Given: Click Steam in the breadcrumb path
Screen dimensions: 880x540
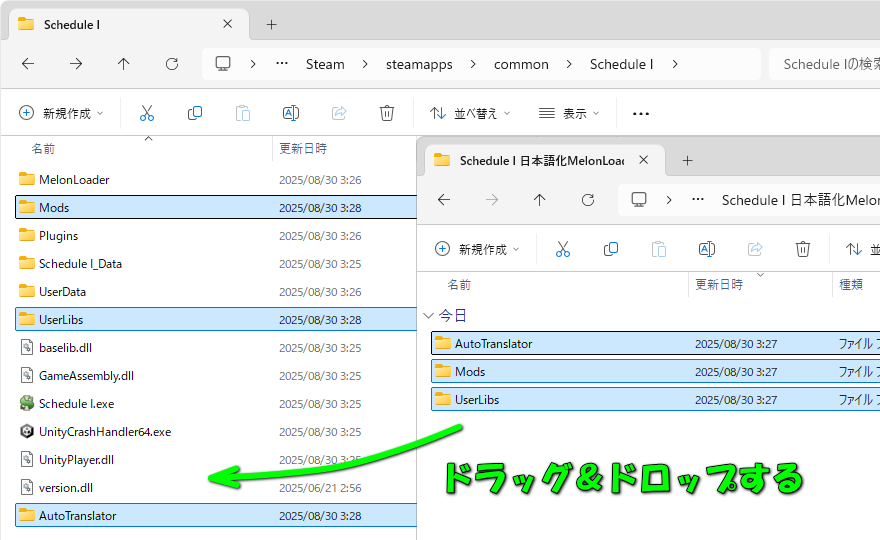Looking at the screenshot, I should tap(325, 64).
